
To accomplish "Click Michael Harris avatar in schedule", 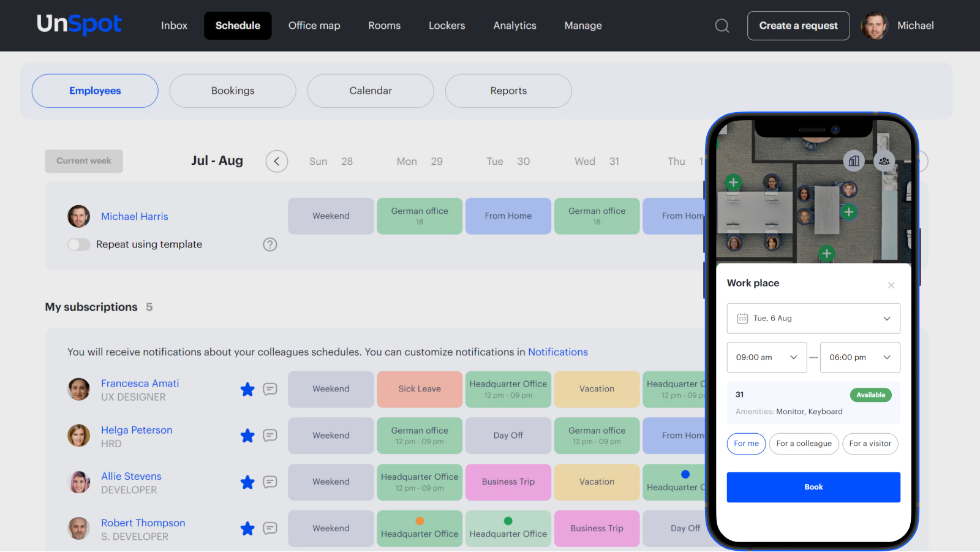I will tap(78, 216).
